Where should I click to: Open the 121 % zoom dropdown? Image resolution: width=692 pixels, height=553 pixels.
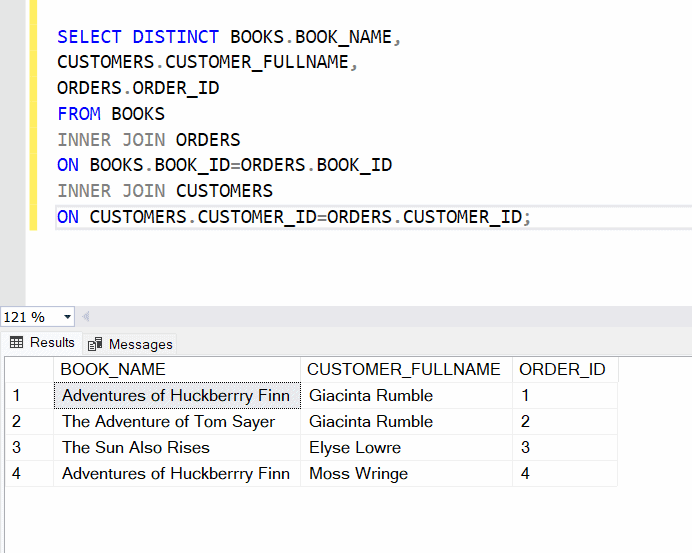pyautogui.click(x=67, y=317)
